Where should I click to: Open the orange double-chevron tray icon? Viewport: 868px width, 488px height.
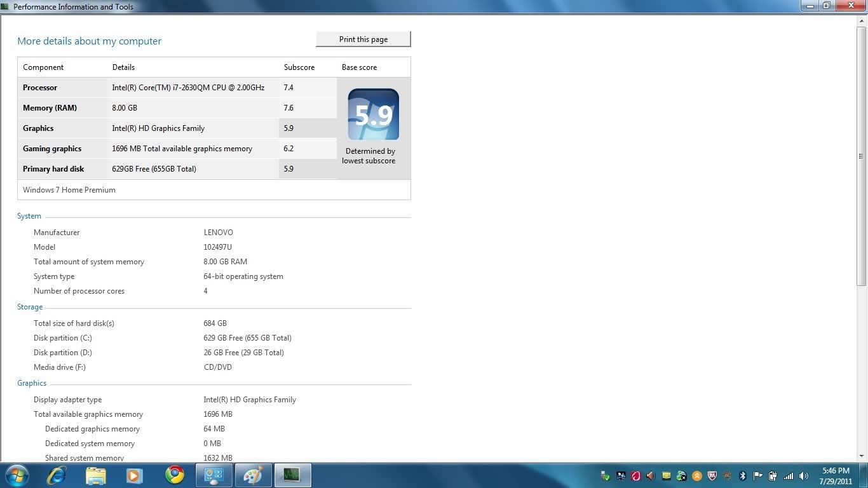click(697, 476)
